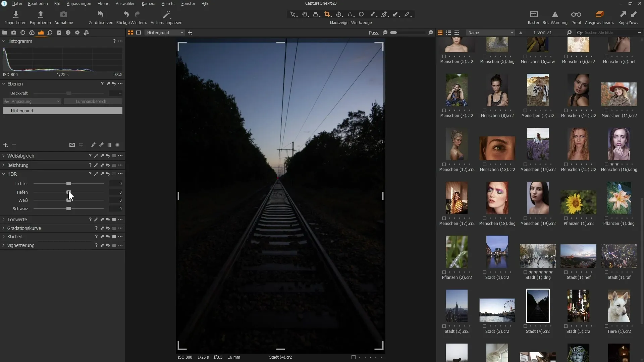Click Autom. anpassen magic wand
The image size is (644, 362).
(x=166, y=18)
